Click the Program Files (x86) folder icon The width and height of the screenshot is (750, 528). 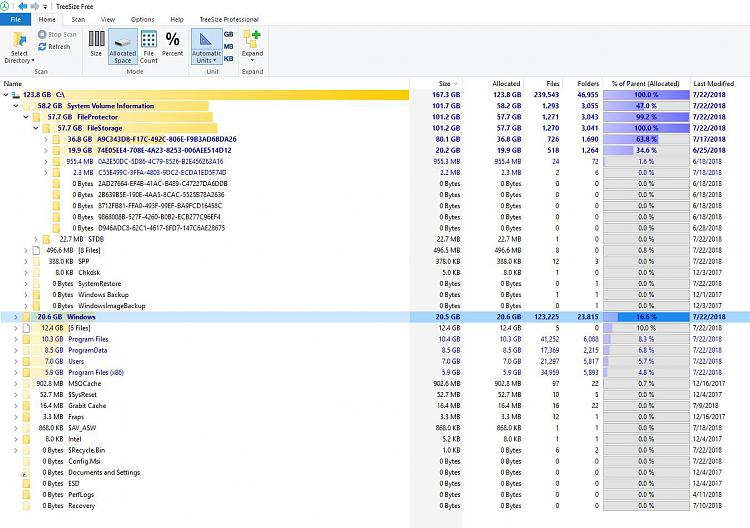click(26, 373)
